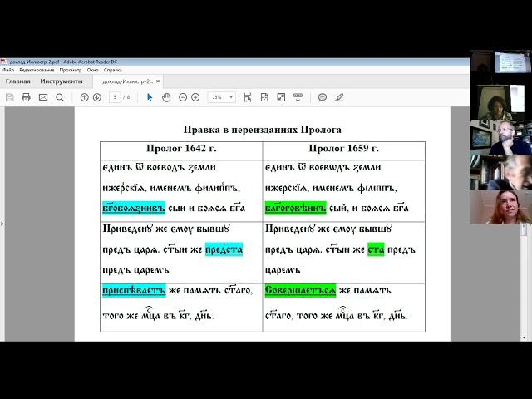Viewport: 532px width, 399px height.
Task: Click the Send by email envelope icon
Action: click(x=43, y=97)
